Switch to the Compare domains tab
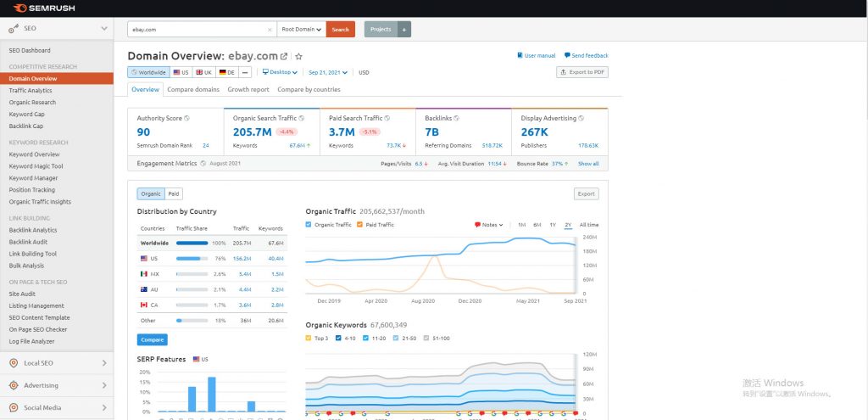Viewport: 868px width, 420px height. 193,89
